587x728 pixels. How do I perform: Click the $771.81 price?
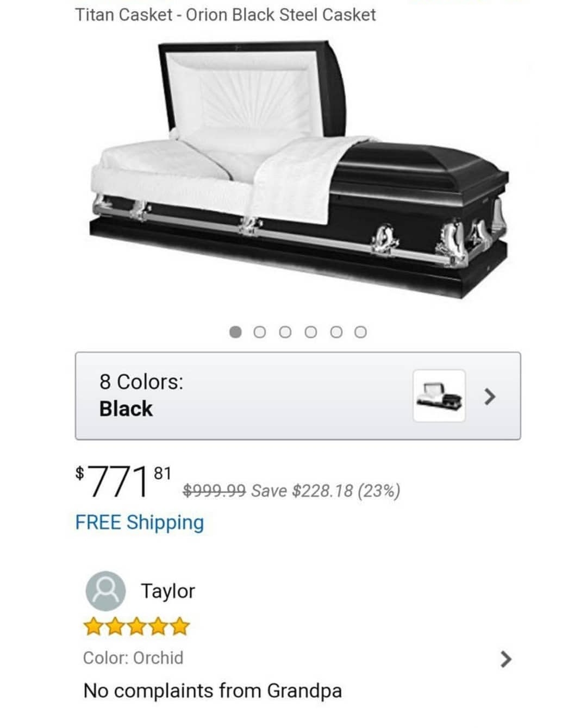[x=123, y=481]
